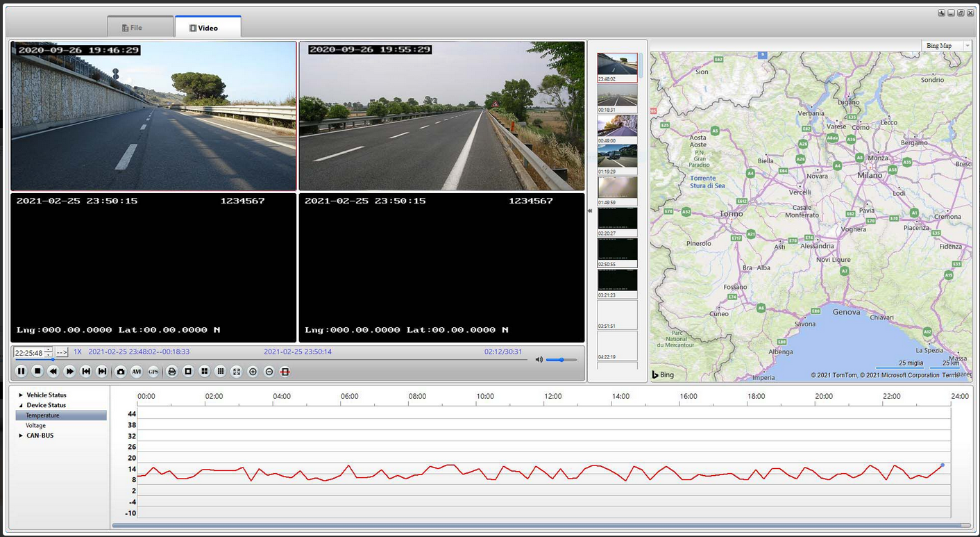The width and height of the screenshot is (980, 537).
Task: Expand the Vehicle Status tree node
Action: (x=21, y=395)
